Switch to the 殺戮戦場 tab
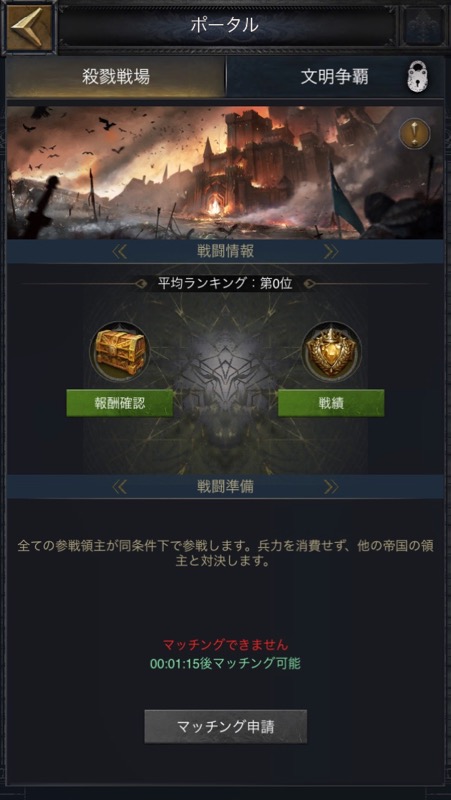The image size is (451, 800). click(116, 77)
